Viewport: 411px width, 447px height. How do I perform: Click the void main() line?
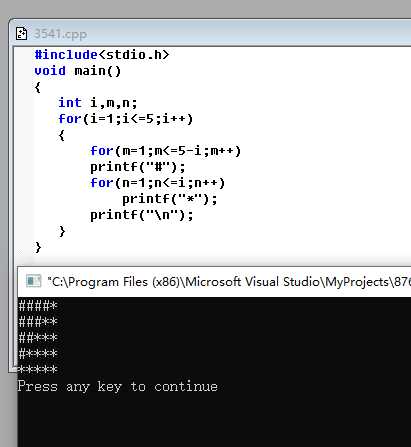[x=78, y=71]
